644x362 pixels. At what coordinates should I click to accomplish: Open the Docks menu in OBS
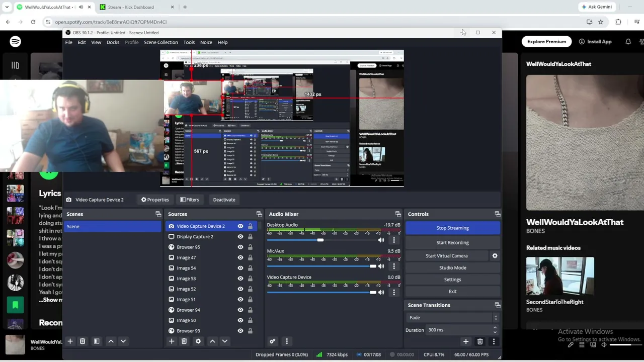pos(113,42)
